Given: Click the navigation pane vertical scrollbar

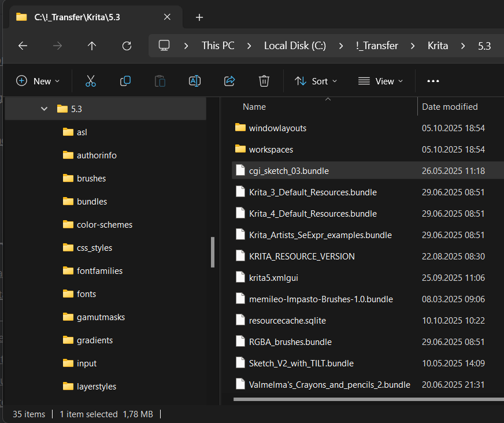Looking at the screenshot, I should tap(213, 252).
